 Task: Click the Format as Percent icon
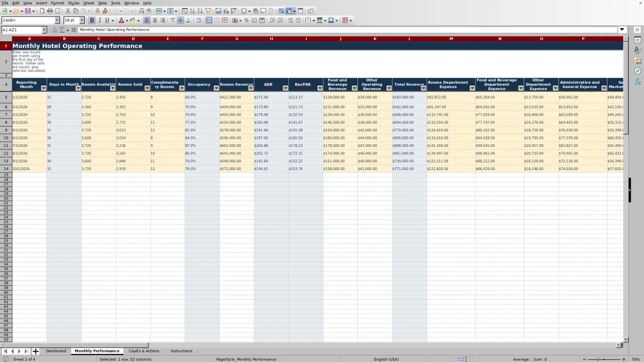click(246, 20)
